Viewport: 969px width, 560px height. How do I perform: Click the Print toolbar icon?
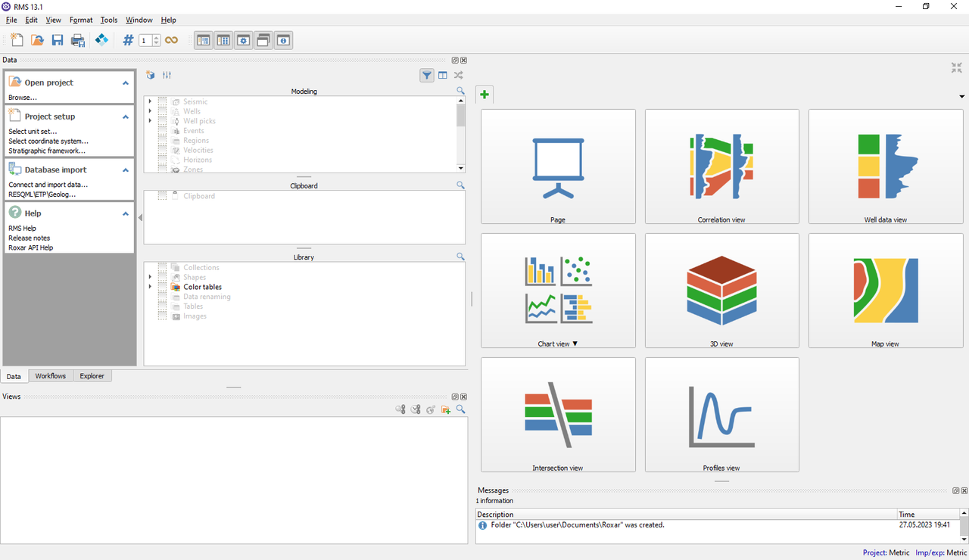78,40
